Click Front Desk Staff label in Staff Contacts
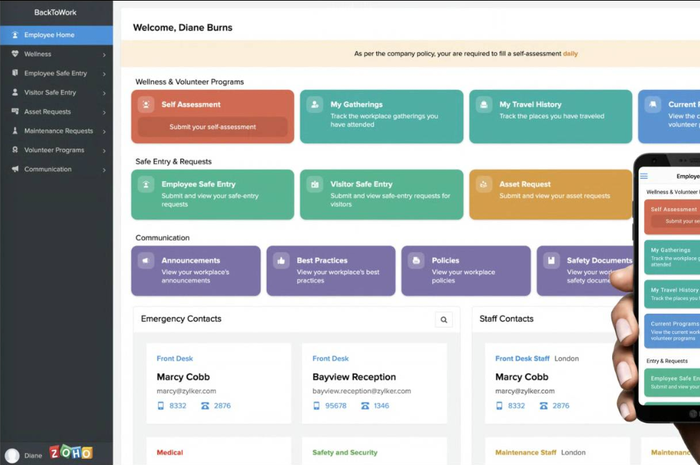 coord(522,358)
